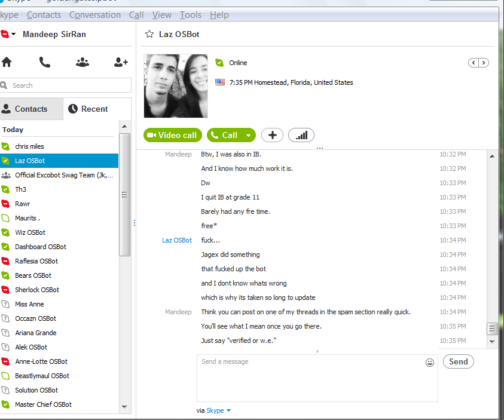Open the via Skype dropdown
Image resolution: width=504 pixels, height=420 pixels.
coord(228,410)
